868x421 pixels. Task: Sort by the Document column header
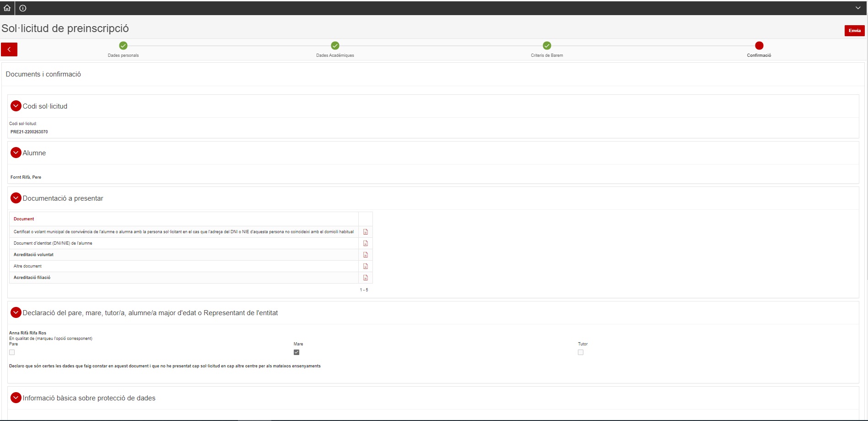[24, 219]
